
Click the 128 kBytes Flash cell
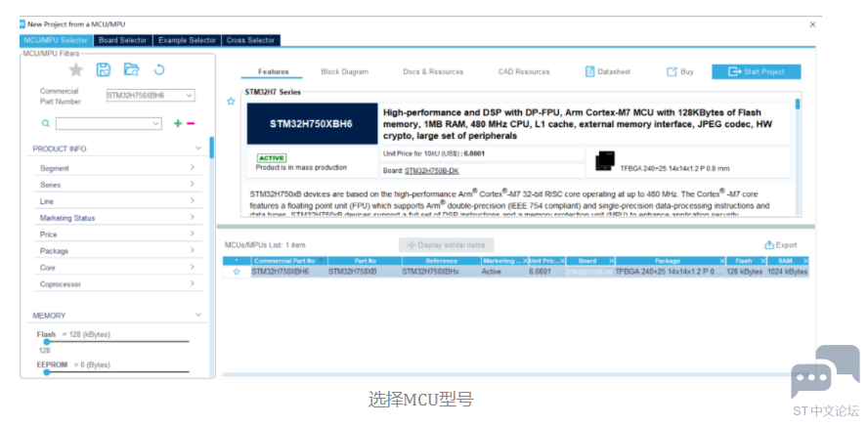[x=745, y=272]
